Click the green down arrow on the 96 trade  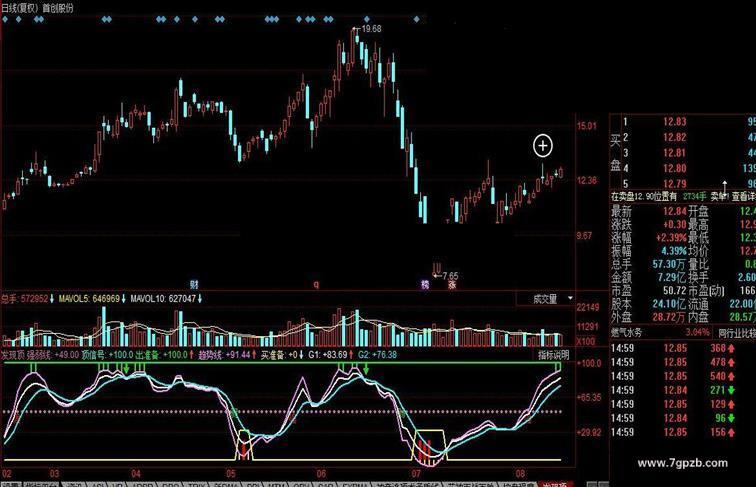731,418
